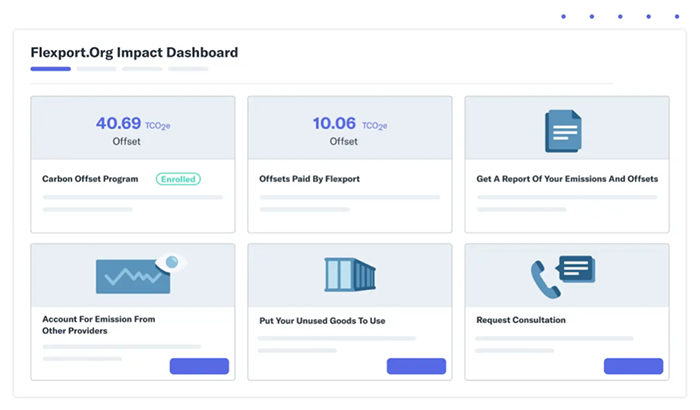The width and height of the screenshot is (700, 410).
Task: Open Get A Report Of Your Emissions And Offsets
Action: pyautogui.click(x=567, y=179)
